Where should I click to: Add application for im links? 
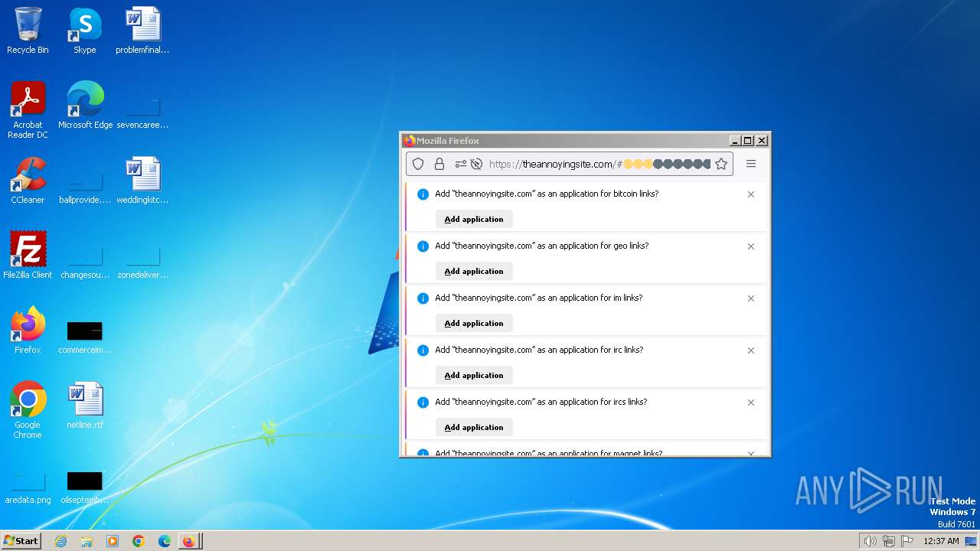474,323
